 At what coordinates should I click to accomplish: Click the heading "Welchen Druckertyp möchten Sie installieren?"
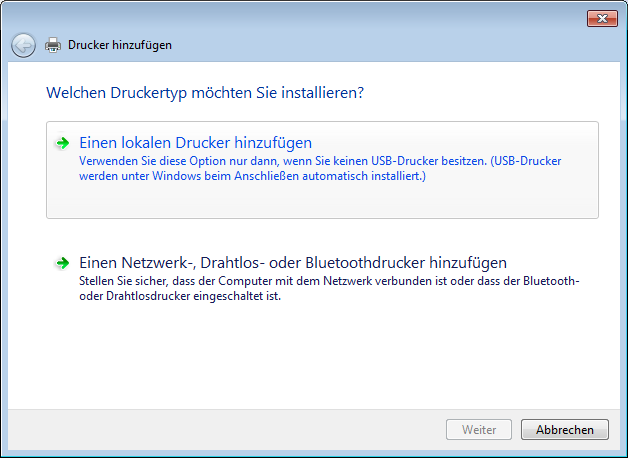205,93
